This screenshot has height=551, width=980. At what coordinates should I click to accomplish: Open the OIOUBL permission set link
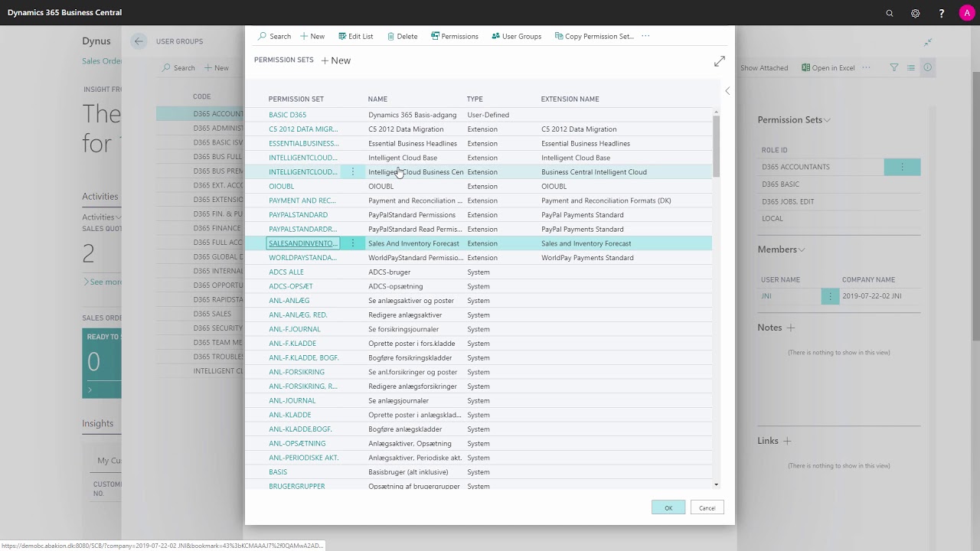click(281, 187)
